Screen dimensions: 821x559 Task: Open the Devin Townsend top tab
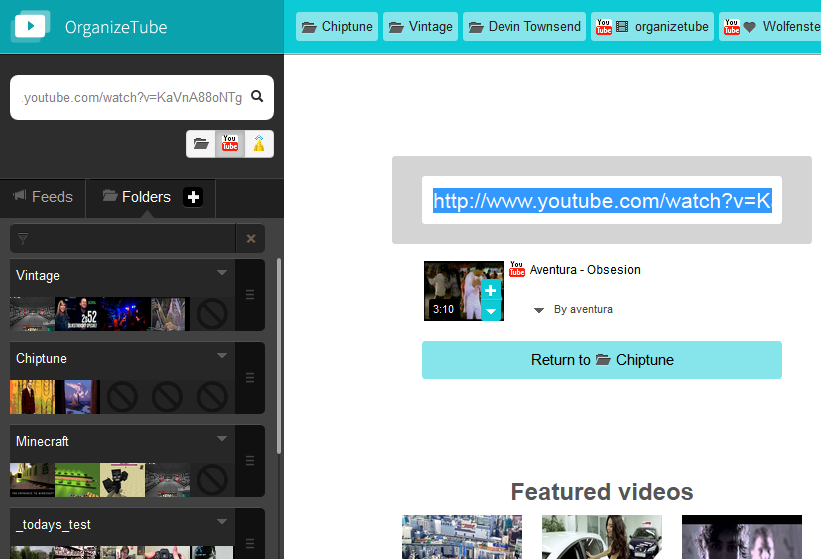point(524,26)
